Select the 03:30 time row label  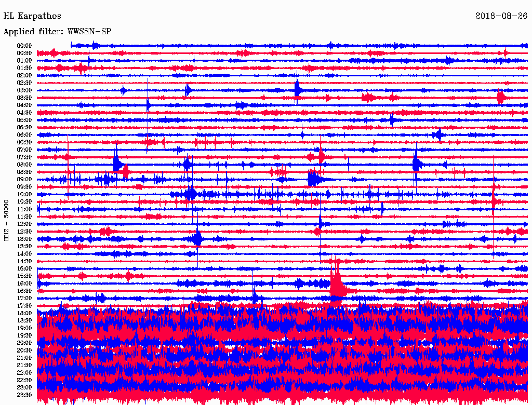pos(24,98)
